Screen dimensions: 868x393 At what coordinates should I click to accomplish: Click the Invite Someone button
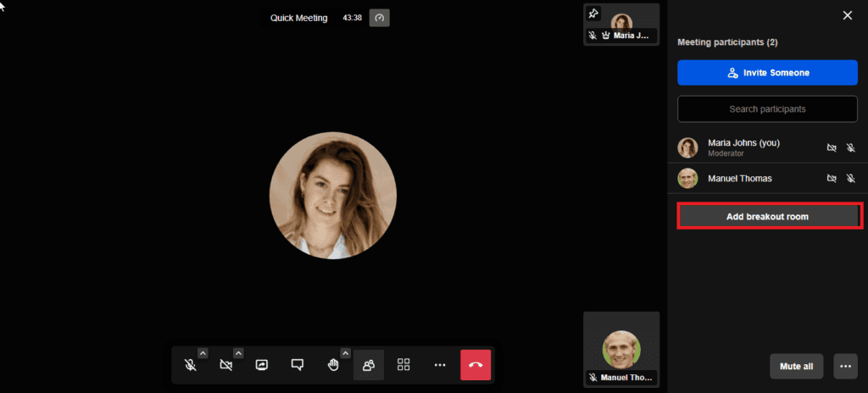pos(767,73)
